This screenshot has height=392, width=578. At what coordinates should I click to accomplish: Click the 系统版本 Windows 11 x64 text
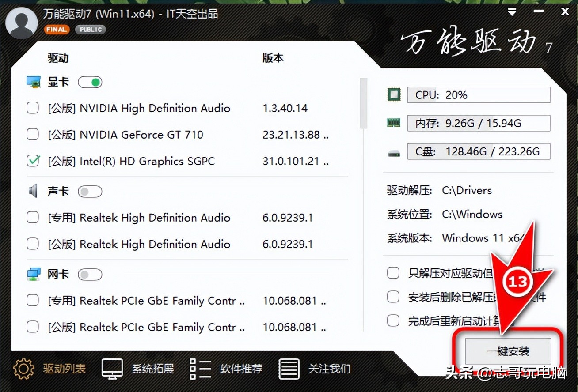483,238
